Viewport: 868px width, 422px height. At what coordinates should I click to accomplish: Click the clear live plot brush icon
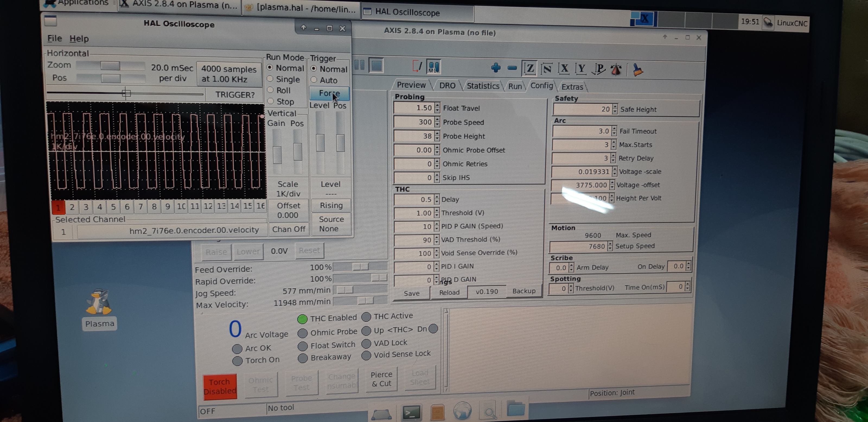[638, 70]
